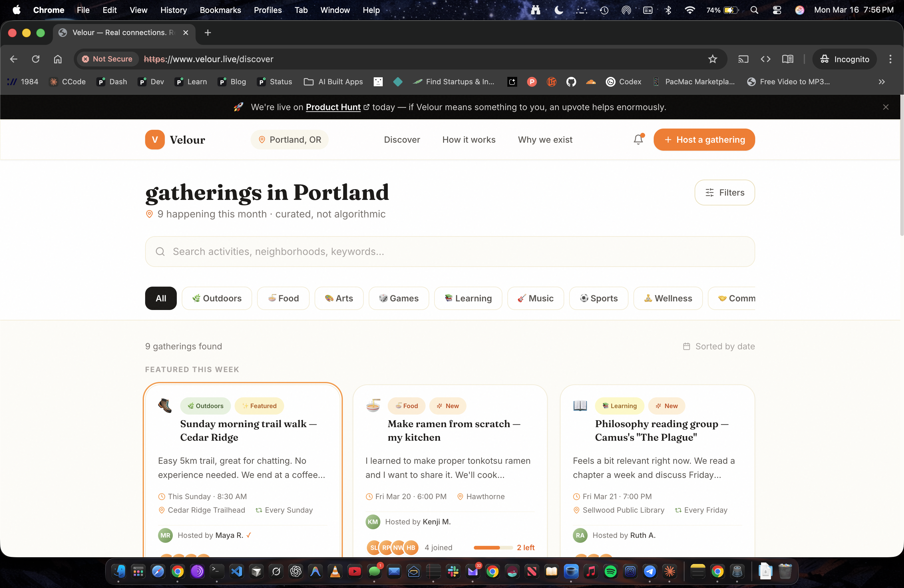Click the cast media icon
This screenshot has width=904, height=588.
click(743, 59)
